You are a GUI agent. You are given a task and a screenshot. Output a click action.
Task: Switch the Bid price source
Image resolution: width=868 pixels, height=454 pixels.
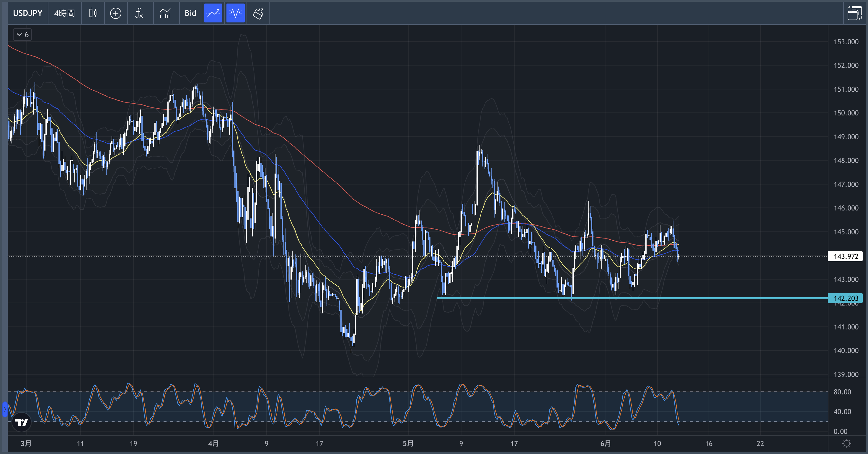pos(190,13)
